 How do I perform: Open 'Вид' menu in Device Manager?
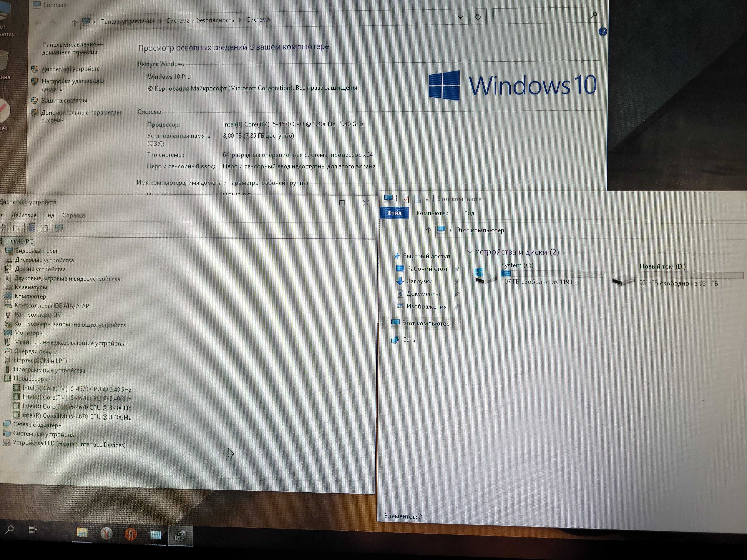click(49, 215)
